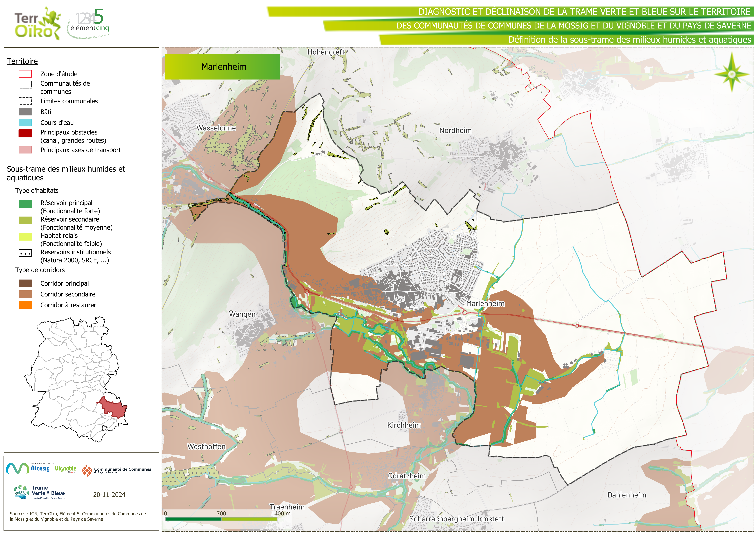The height and width of the screenshot is (534, 756).
Task: Click the Réservoir principal green swatch
Action: pos(25,204)
